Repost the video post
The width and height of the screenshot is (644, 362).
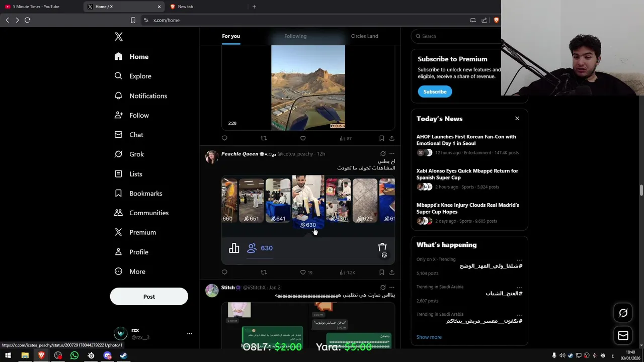click(264, 138)
